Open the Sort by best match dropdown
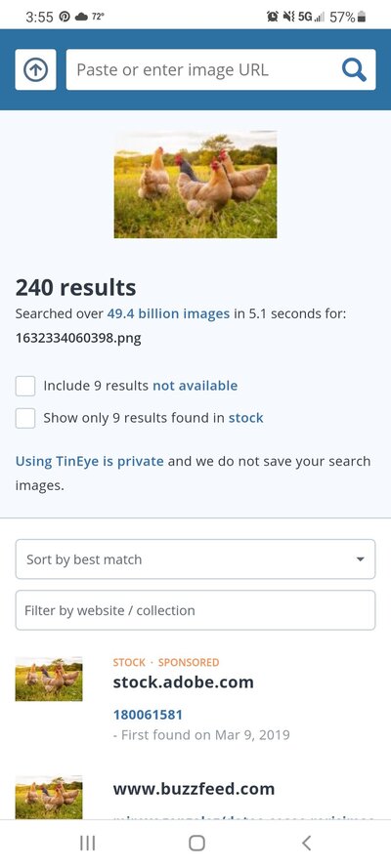 (x=195, y=559)
